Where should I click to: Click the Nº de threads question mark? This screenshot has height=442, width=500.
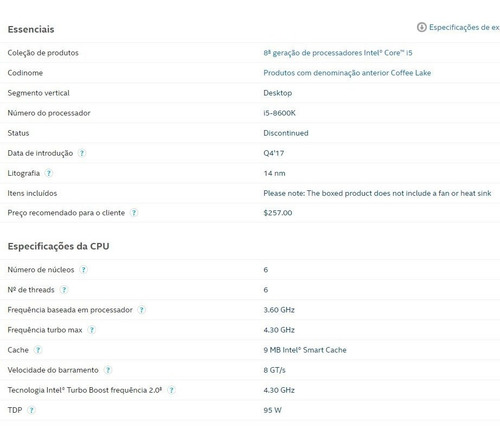point(64,290)
